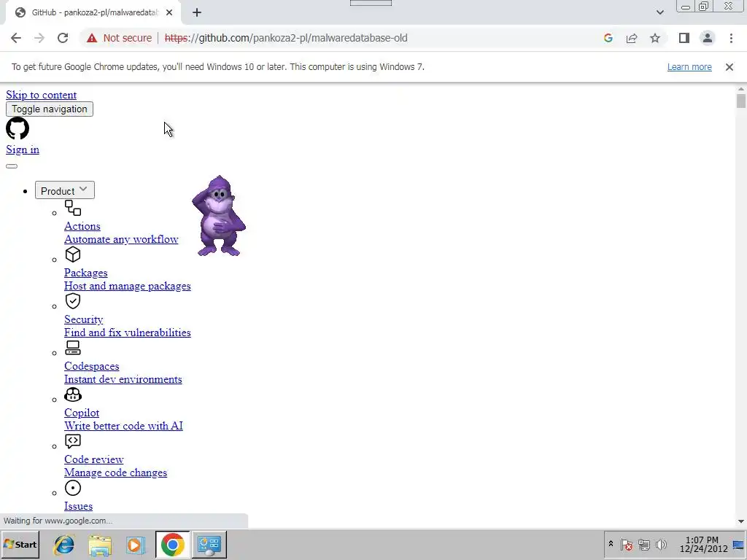Reload the page
The width and height of the screenshot is (747, 560).
63,38
